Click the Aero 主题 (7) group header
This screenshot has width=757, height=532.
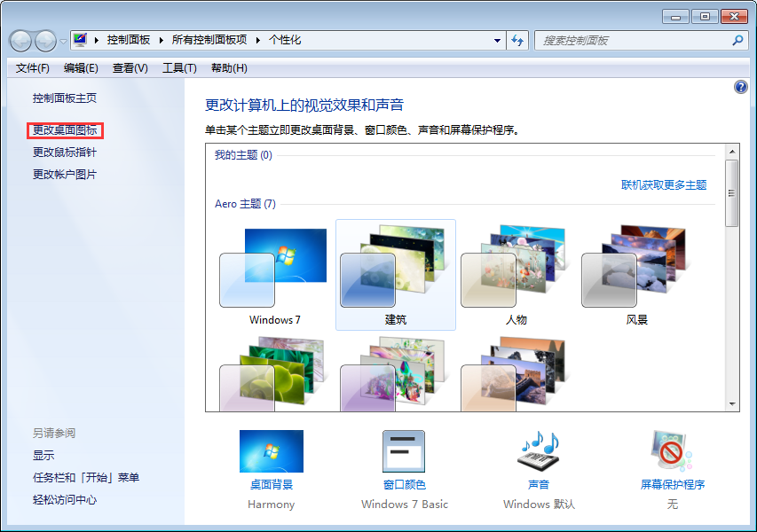(245, 204)
